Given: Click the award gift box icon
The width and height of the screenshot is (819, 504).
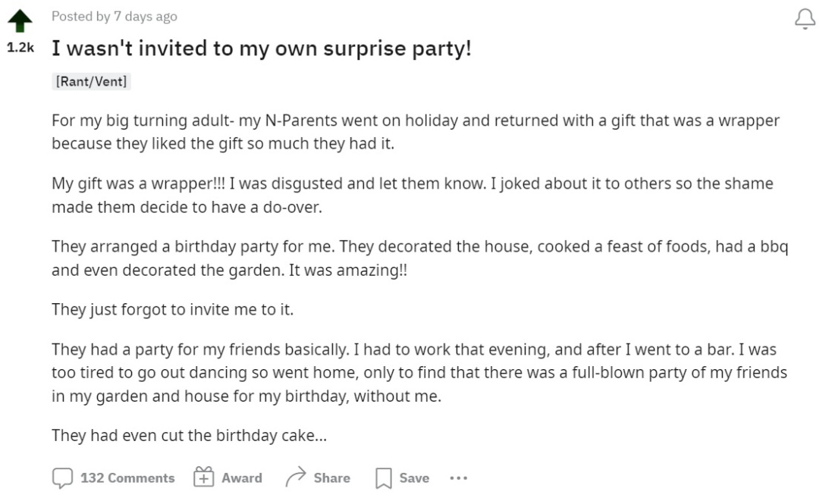Looking at the screenshot, I should click(204, 477).
